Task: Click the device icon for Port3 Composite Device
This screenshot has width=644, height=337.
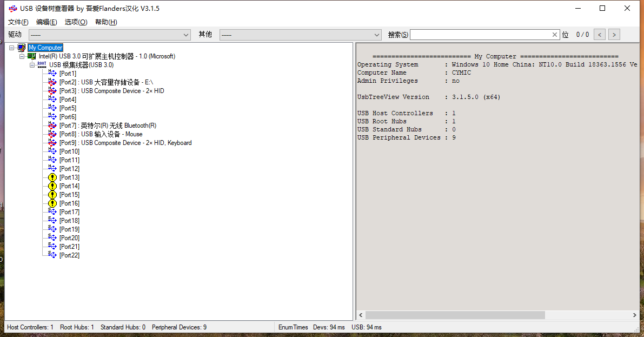Action: 52,91
